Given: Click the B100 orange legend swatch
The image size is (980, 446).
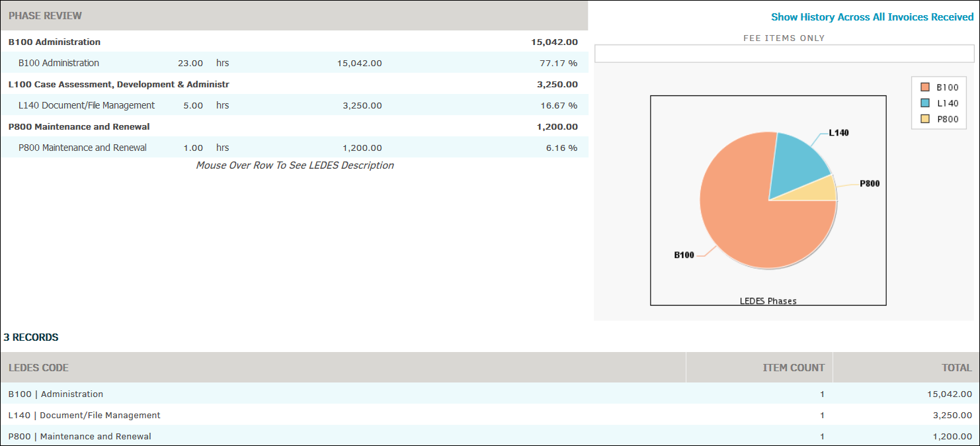Looking at the screenshot, I should 924,87.
